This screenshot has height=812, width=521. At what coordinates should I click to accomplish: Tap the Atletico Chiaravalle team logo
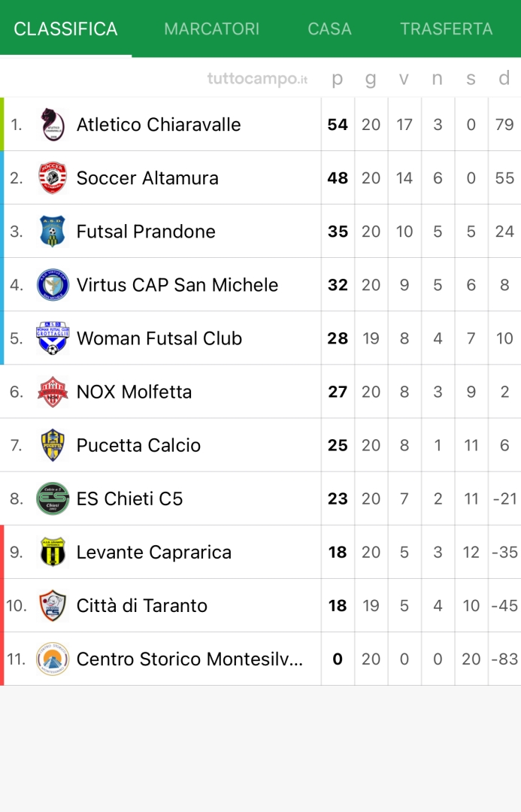click(x=53, y=124)
